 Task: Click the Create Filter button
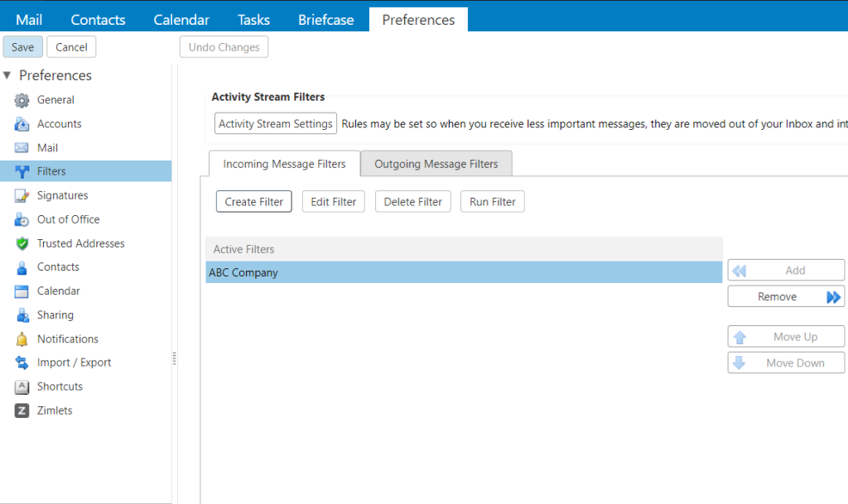click(x=253, y=202)
